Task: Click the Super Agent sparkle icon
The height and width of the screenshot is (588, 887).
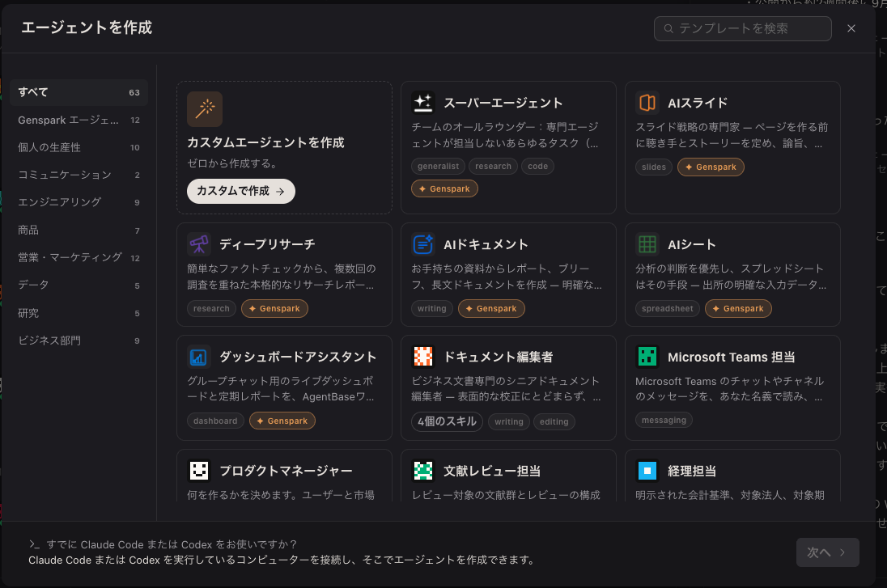Action: pos(422,103)
